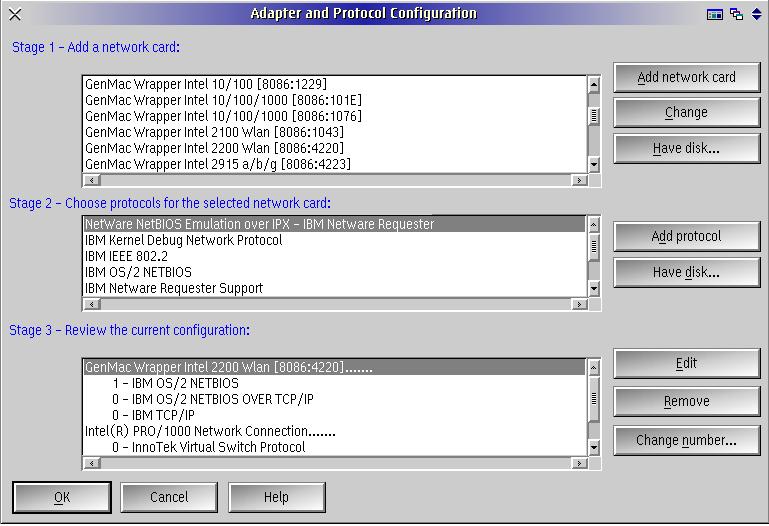Select IBM IEEE 802.2 protocol
This screenshot has width=769, height=526.
(334, 256)
